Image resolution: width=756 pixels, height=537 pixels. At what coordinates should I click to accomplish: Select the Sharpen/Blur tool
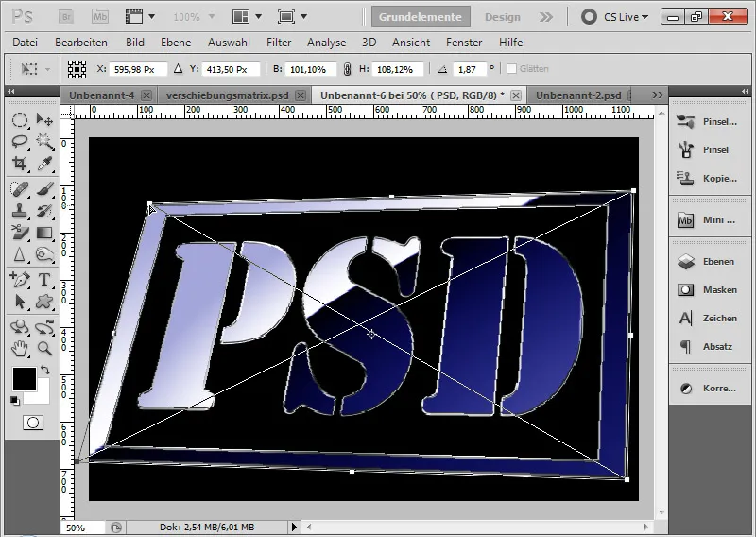19,254
